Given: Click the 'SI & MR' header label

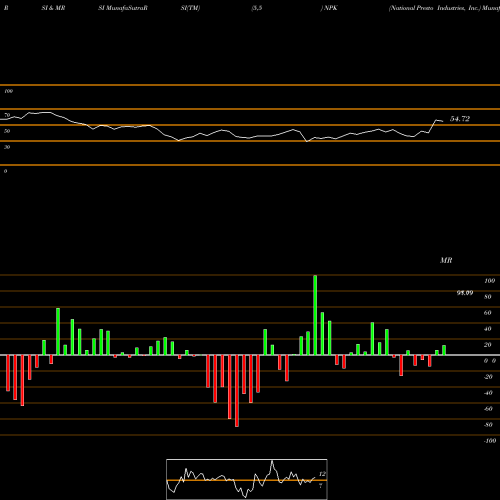Looking at the screenshot, I should coord(53,8).
